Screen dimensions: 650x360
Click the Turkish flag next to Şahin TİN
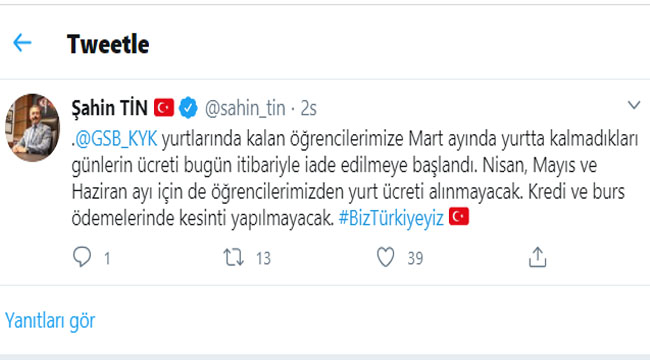pos(164,108)
